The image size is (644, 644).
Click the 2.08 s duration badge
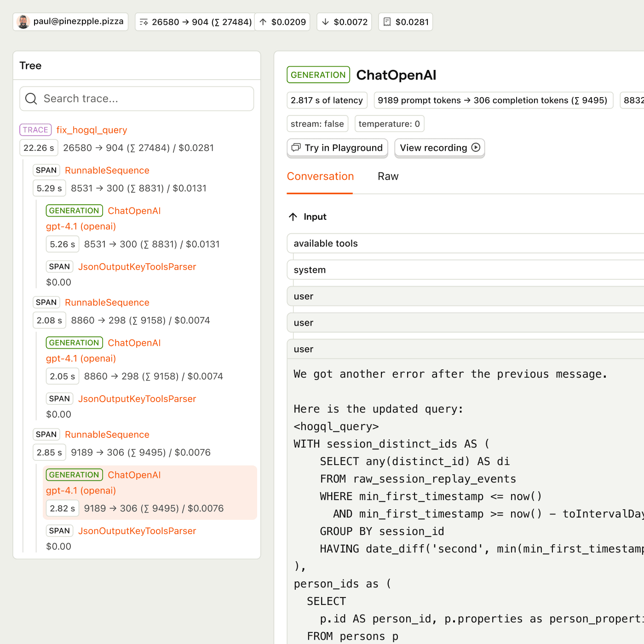click(x=49, y=321)
